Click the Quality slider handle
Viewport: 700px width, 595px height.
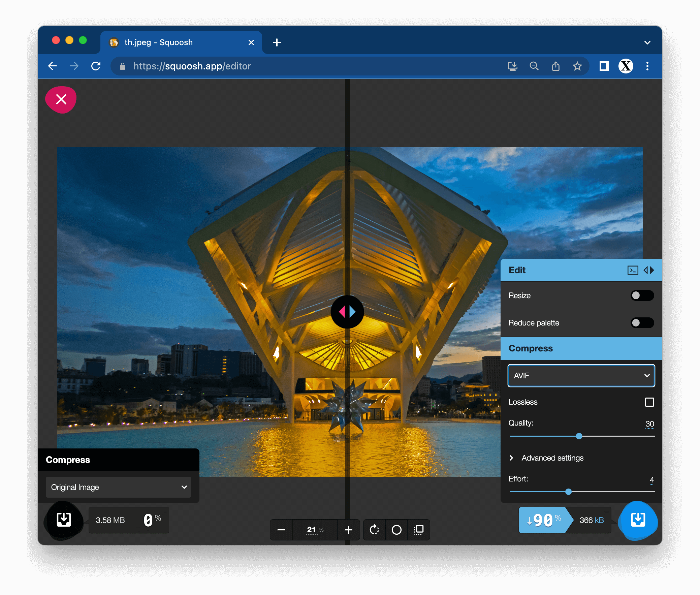click(x=579, y=436)
